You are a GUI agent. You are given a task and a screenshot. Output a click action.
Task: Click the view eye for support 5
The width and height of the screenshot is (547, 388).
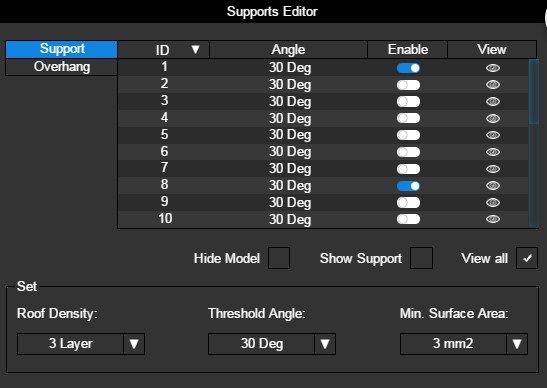[493, 135]
